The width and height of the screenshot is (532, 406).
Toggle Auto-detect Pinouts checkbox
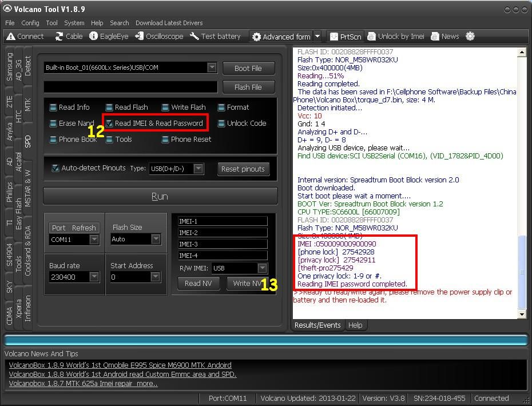(x=55, y=168)
